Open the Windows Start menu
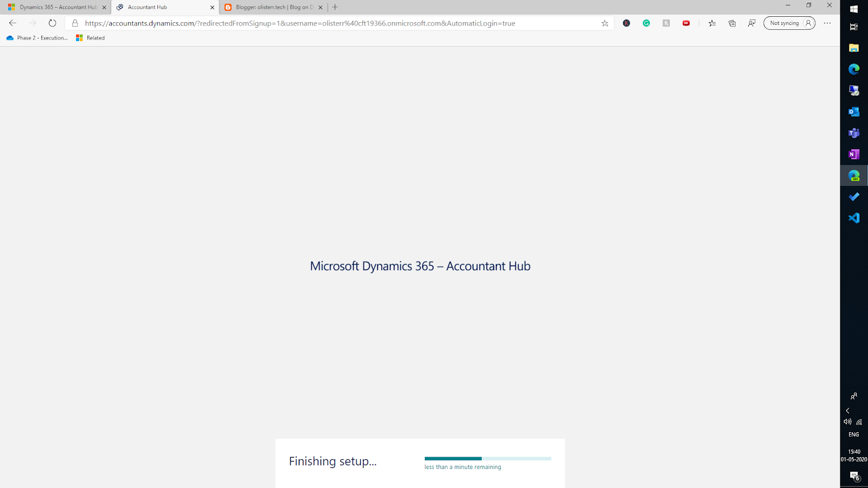Viewport: 868px width, 488px height. pos(854,9)
